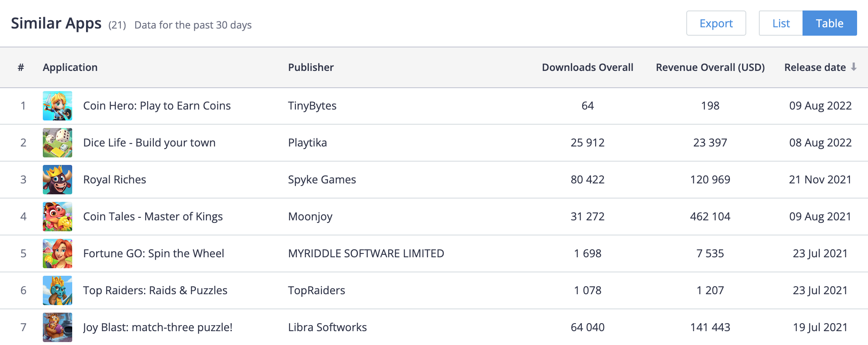Open Dice Life - Build your town

point(149,143)
